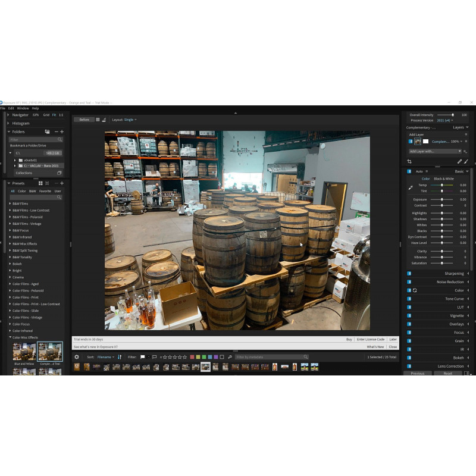Click the Exposure slider handle
Screen dimensions: 476x476
click(441, 199)
